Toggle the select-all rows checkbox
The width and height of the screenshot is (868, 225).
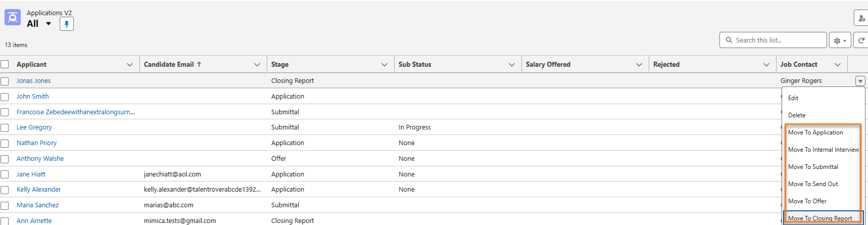pyautogui.click(x=5, y=65)
